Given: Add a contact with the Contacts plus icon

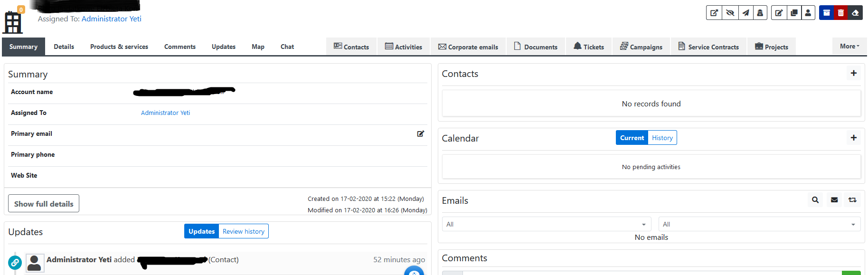Looking at the screenshot, I should pyautogui.click(x=854, y=73).
